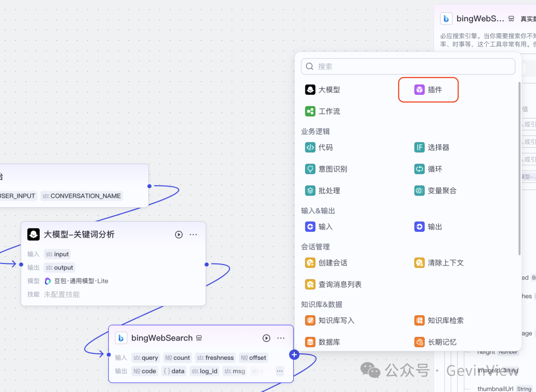
Task: Add an 意图识别 intent recognition node
Action: [x=331, y=169]
